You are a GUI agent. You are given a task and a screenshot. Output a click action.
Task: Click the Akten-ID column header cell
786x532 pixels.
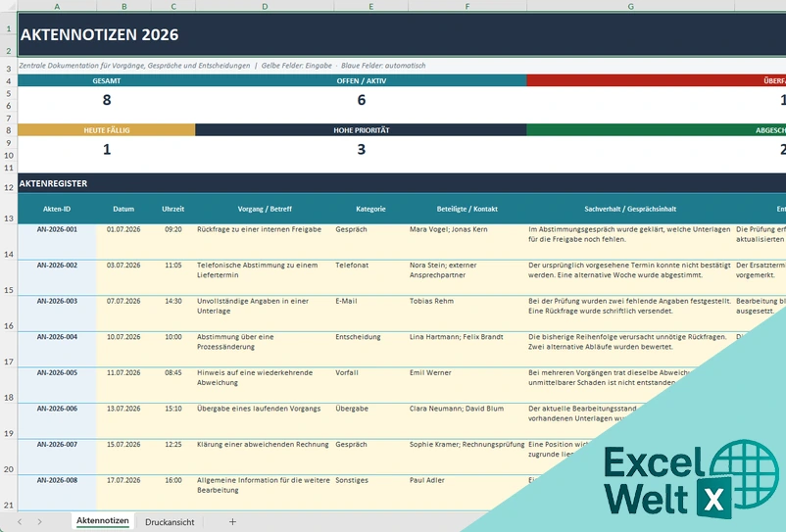57,209
